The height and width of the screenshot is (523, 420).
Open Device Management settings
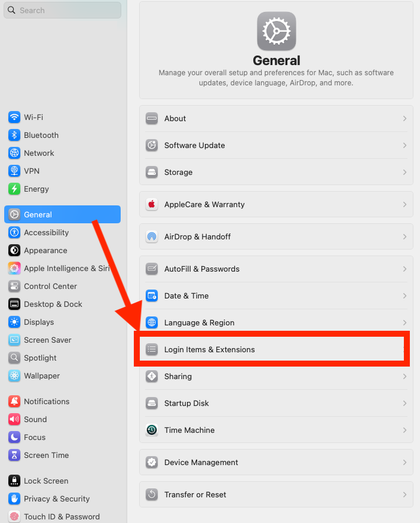pos(276,462)
